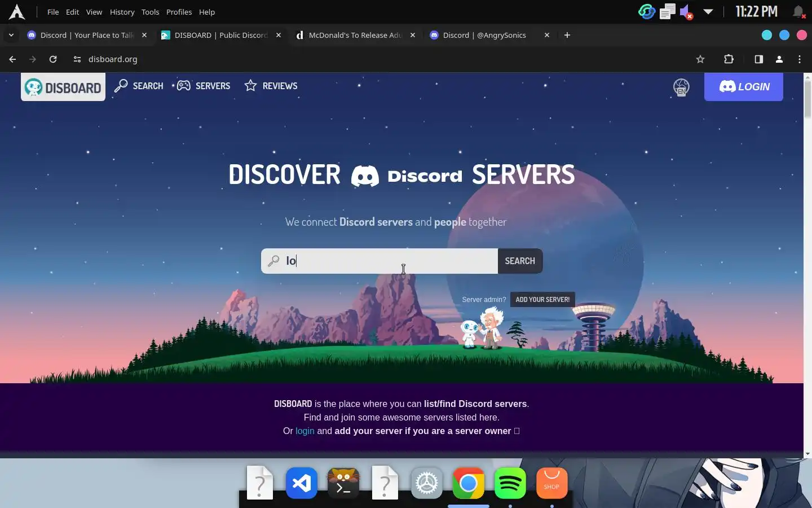812x508 pixels.
Task: View site information icon in address bar
Action: pos(77,59)
